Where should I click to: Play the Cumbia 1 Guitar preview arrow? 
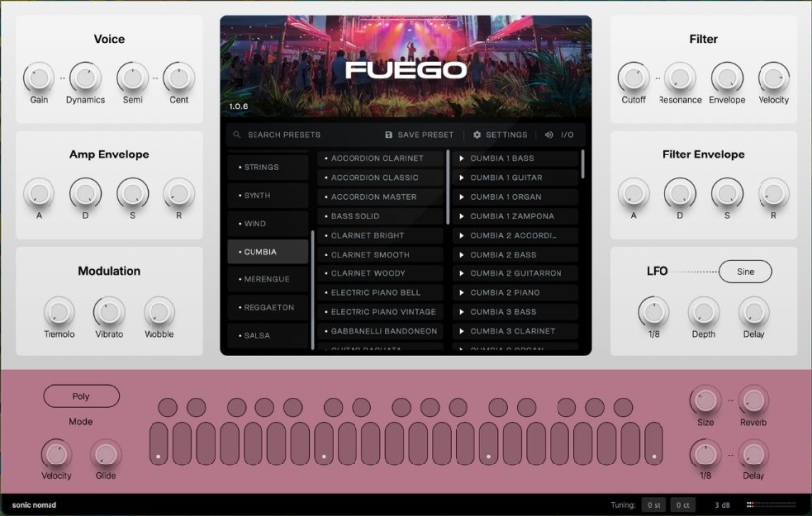pos(461,177)
